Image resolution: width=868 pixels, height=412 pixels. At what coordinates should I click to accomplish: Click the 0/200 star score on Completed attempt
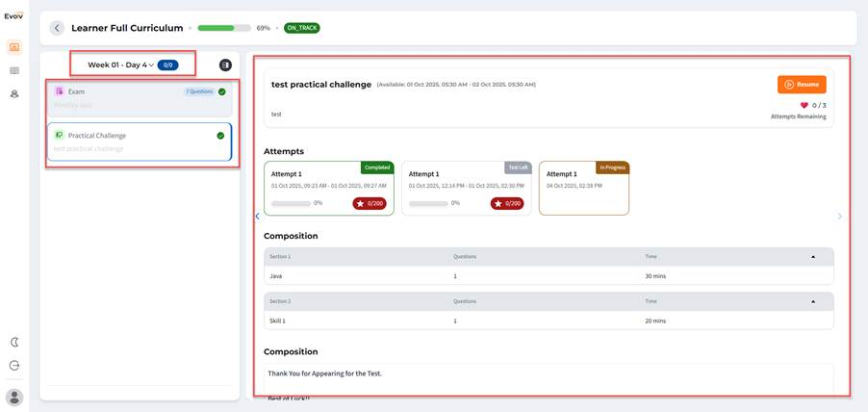pyautogui.click(x=370, y=204)
